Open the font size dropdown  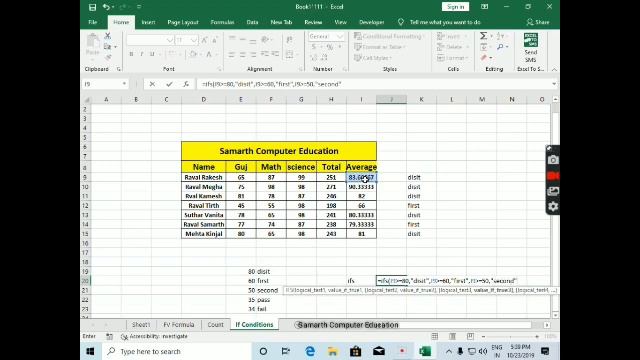point(193,40)
